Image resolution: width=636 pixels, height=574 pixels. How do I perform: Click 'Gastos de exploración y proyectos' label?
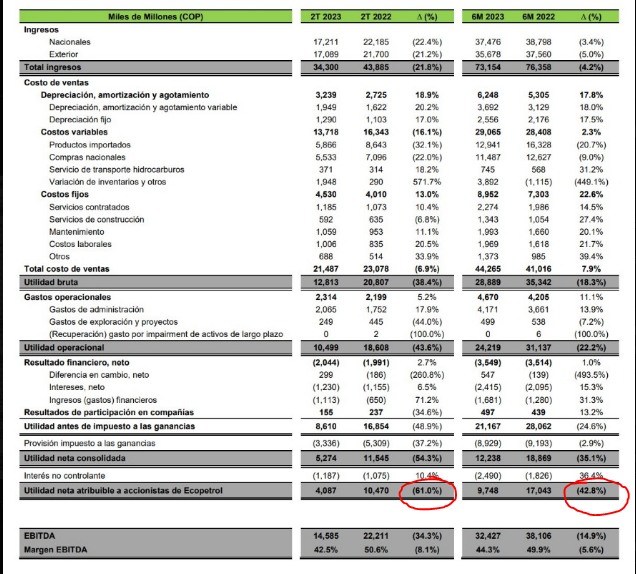[x=114, y=322]
